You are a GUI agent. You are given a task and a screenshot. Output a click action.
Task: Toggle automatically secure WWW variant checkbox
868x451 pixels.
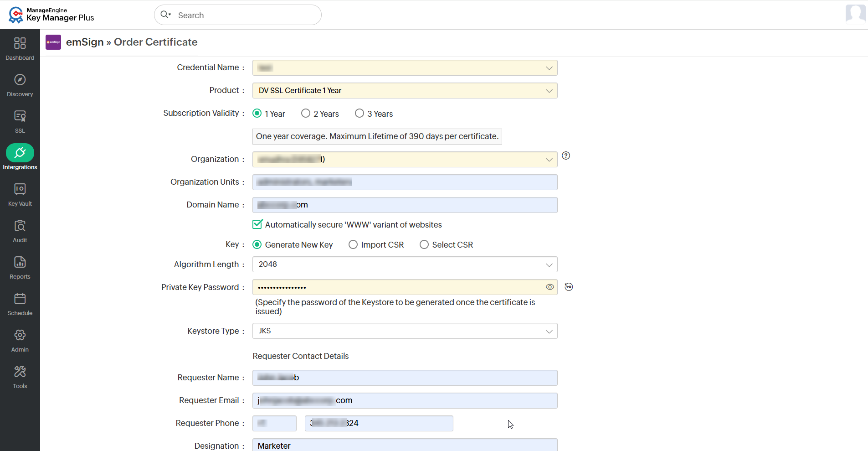(x=257, y=224)
